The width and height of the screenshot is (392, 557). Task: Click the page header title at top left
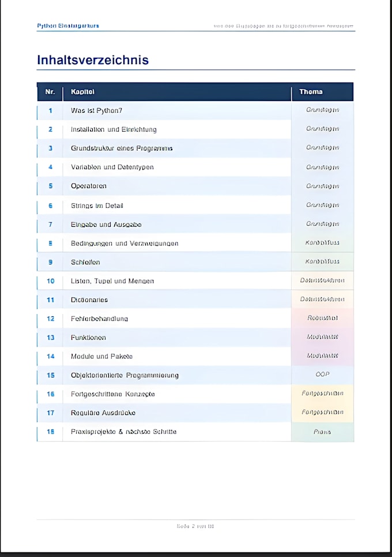(68, 25)
